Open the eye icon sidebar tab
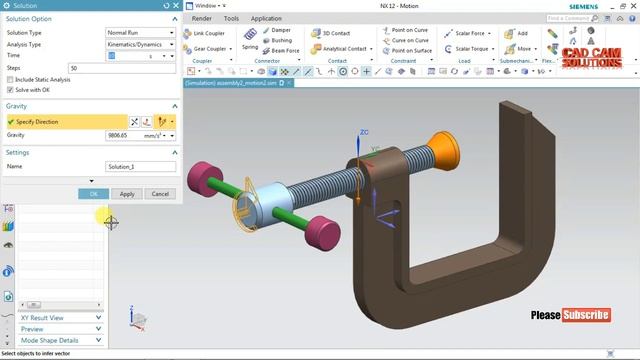The width and height of the screenshot is (640, 360). tap(8, 245)
